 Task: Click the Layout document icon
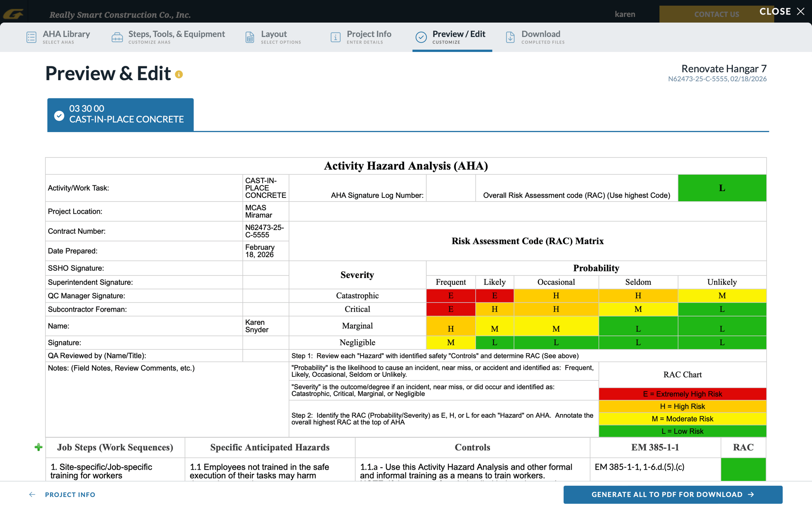pyautogui.click(x=250, y=37)
